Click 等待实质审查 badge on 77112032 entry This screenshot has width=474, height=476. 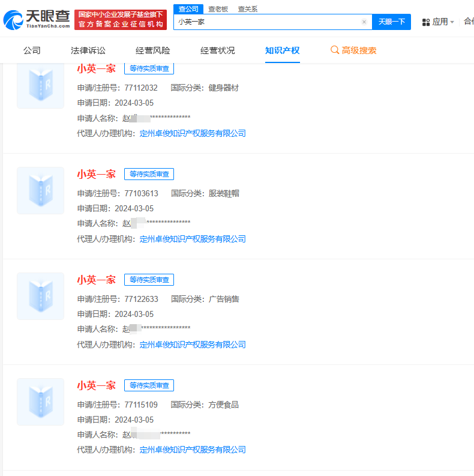pyautogui.click(x=149, y=68)
